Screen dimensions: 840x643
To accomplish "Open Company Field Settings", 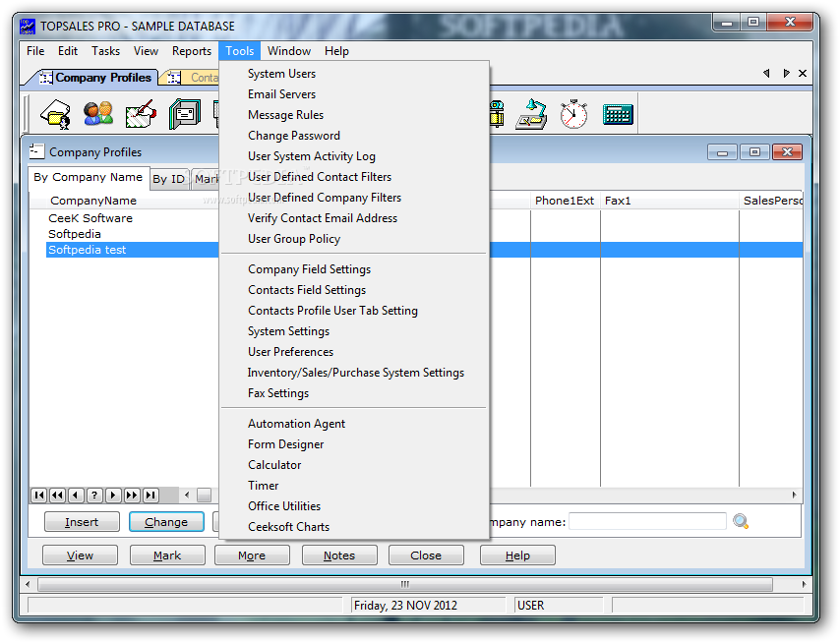I will click(354, 269).
